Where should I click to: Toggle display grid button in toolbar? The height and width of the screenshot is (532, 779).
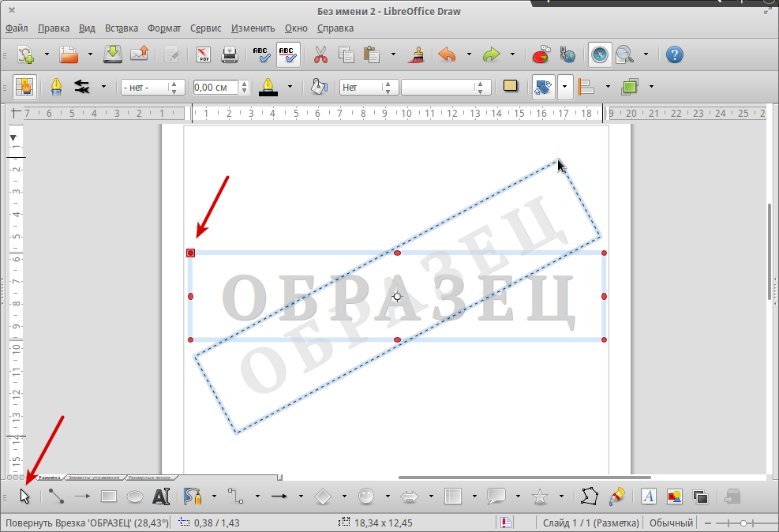[x=24, y=87]
